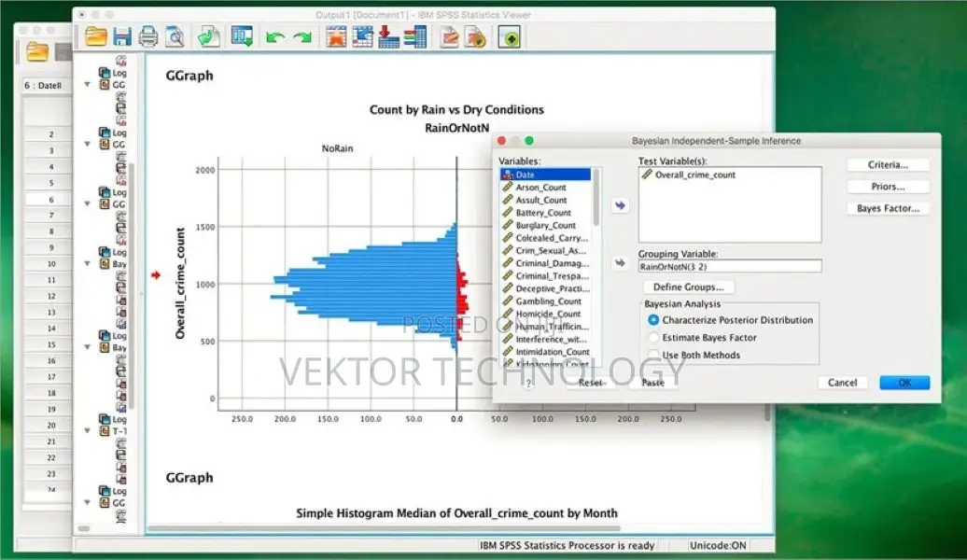Click the Go to Case toolbar icon
Screen dimensions: 967x560
click(362, 37)
